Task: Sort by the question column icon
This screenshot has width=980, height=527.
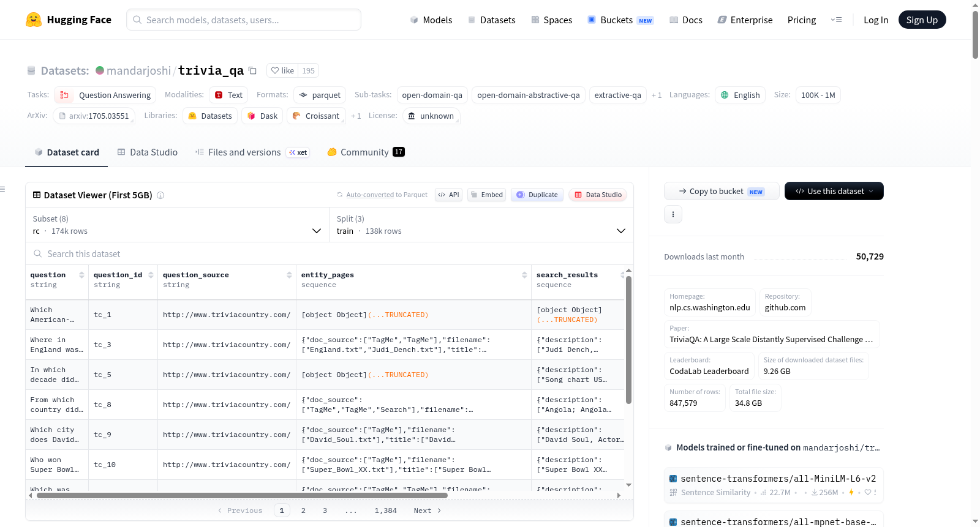Action: [81, 275]
